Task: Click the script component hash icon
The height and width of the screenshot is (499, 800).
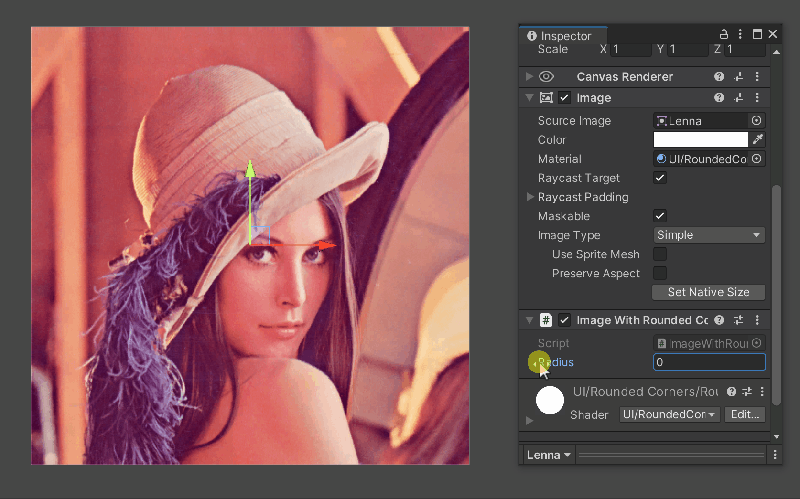Action: point(546,320)
